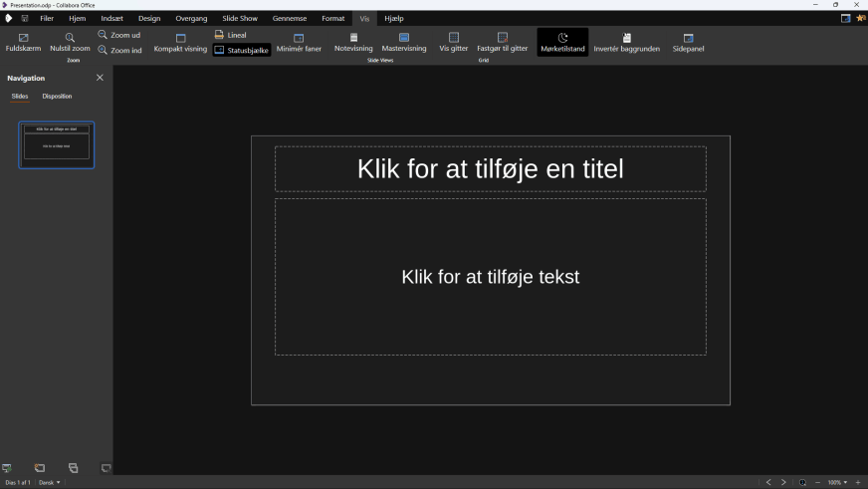The image size is (868, 489).
Task: Close the Navigation panel
Action: (100, 78)
